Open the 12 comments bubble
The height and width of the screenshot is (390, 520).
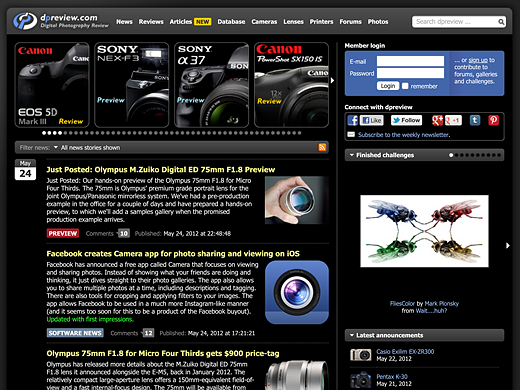tap(148, 333)
